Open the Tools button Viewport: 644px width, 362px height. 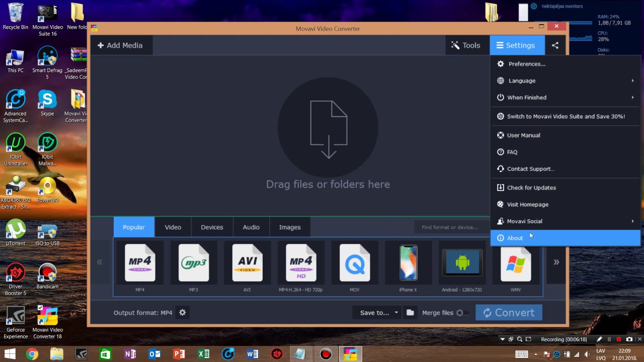click(466, 45)
